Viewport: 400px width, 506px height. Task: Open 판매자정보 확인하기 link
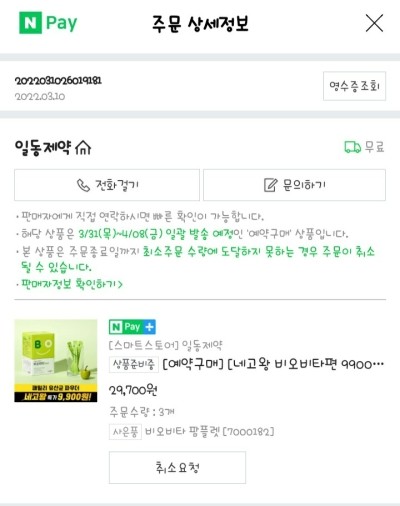tap(72, 284)
